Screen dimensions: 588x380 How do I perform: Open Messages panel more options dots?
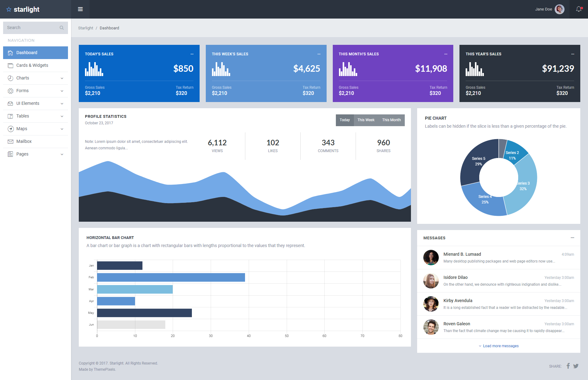coord(573,238)
